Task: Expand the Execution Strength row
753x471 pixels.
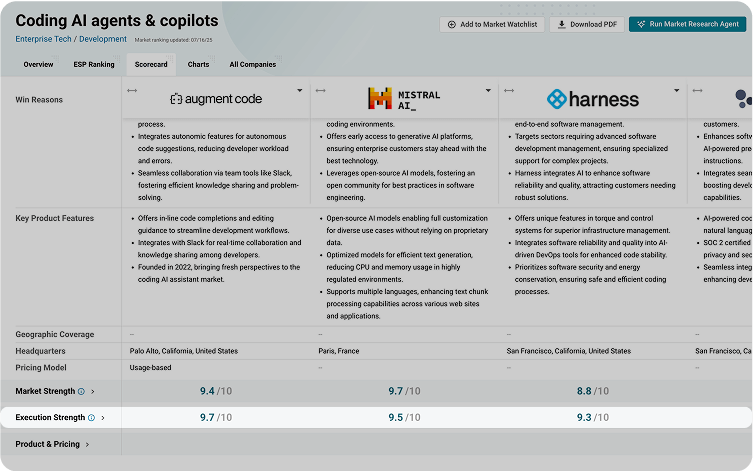Action: (103, 418)
